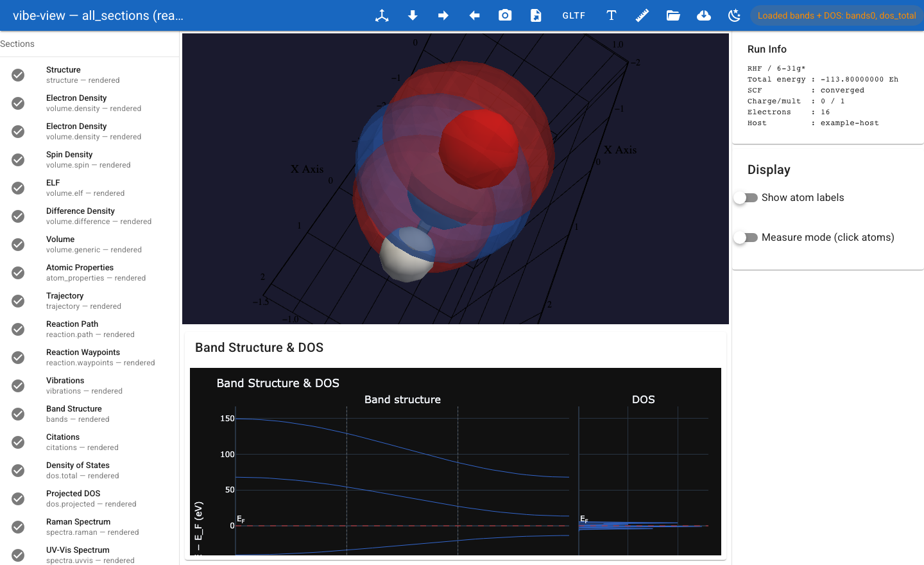Click the left arrow view icon
The image size is (924, 565).
click(474, 15)
